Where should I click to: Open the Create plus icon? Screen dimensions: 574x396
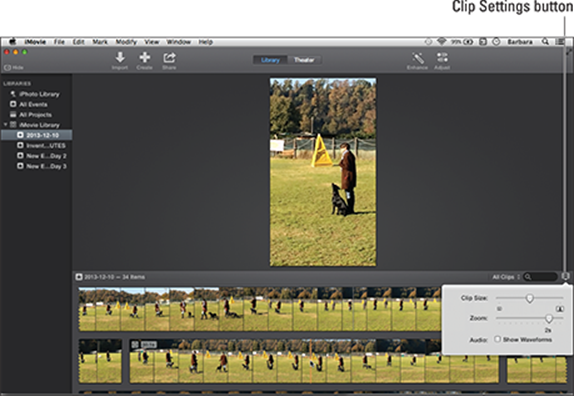pyautogui.click(x=145, y=57)
